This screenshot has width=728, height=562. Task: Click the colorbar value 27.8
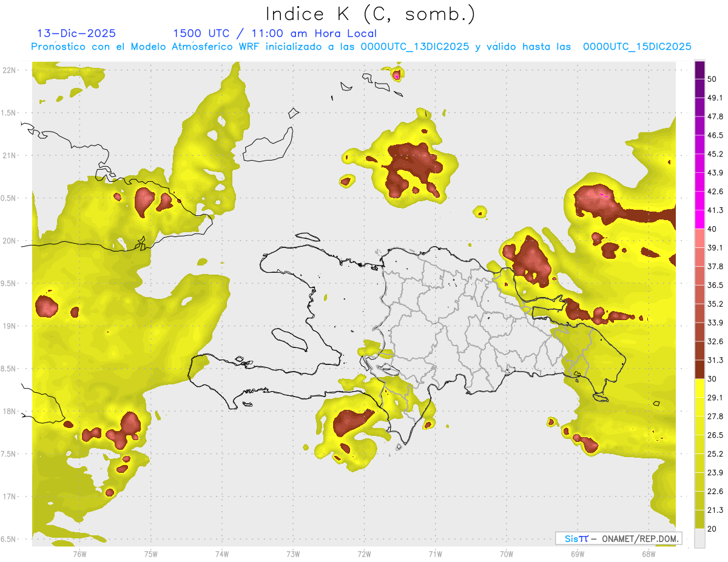point(716,416)
